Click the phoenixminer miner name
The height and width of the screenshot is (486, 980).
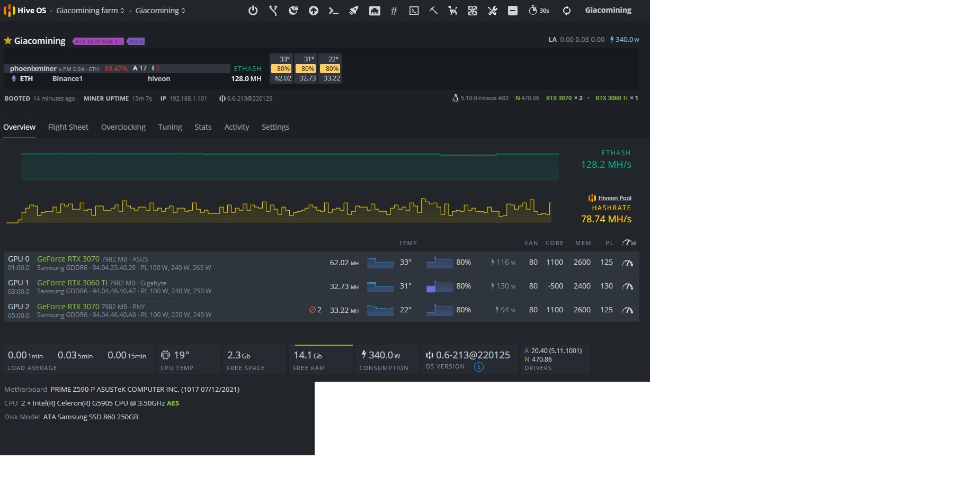pos(33,68)
